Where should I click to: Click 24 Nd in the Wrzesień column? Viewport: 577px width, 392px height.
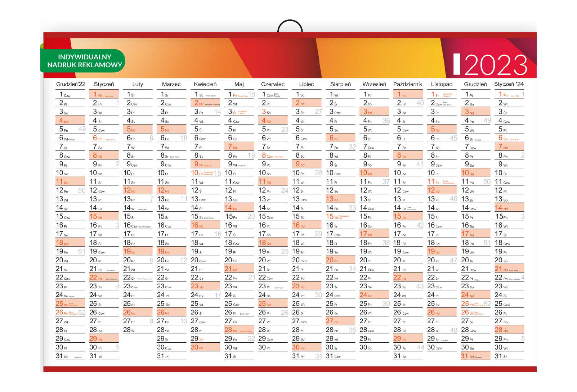[x=374, y=295]
